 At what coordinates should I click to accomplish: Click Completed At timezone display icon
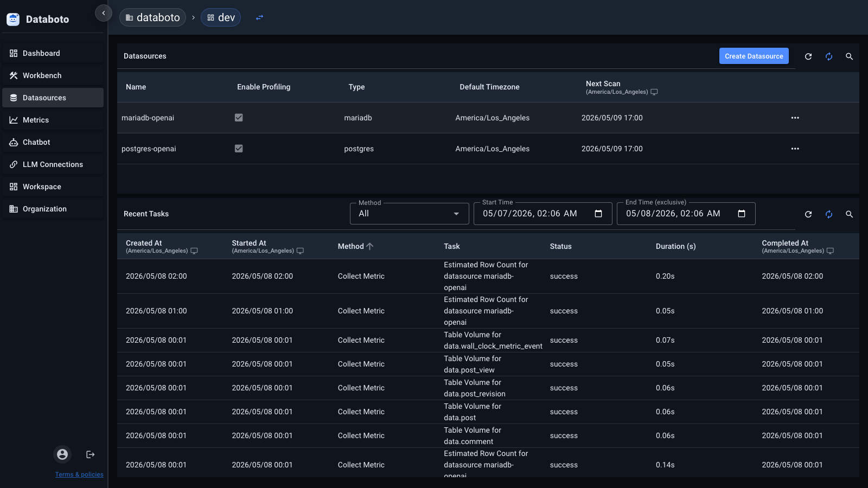tap(830, 251)
